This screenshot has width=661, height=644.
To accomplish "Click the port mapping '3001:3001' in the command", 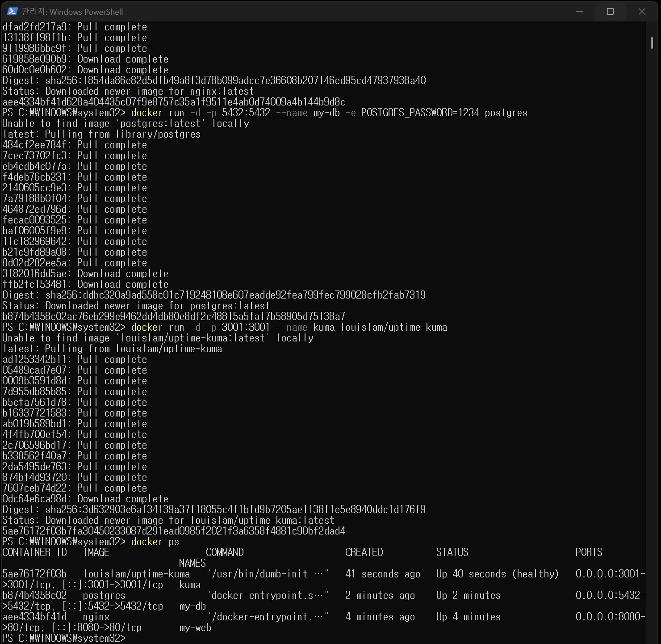I will 246,327.
